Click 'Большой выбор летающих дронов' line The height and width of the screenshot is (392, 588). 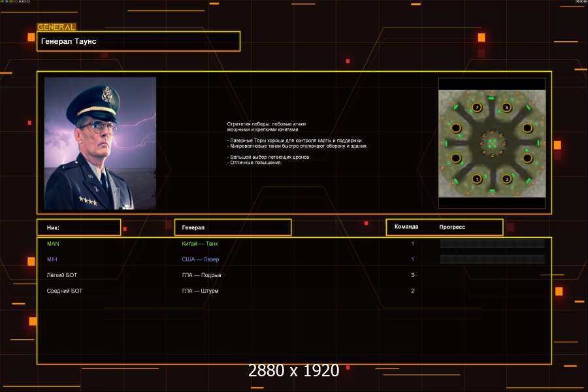tap(268, 157)
